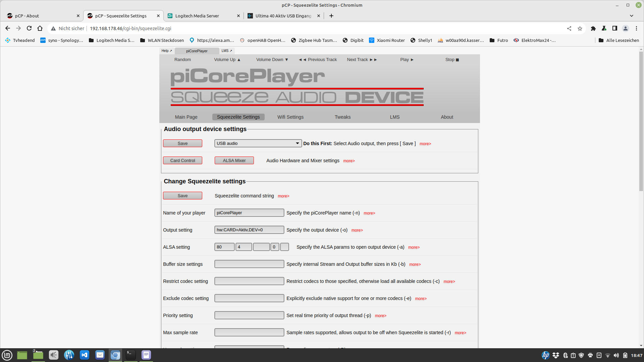
Task: Expand the tab search chevron
Action: coord(632,16)
